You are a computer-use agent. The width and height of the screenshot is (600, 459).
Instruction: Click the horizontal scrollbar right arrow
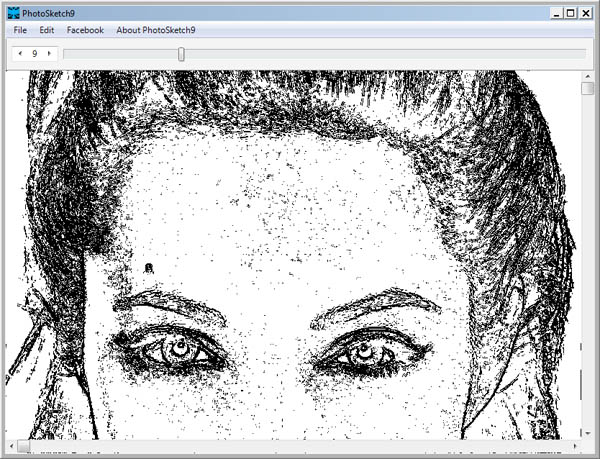pos(575,446)
